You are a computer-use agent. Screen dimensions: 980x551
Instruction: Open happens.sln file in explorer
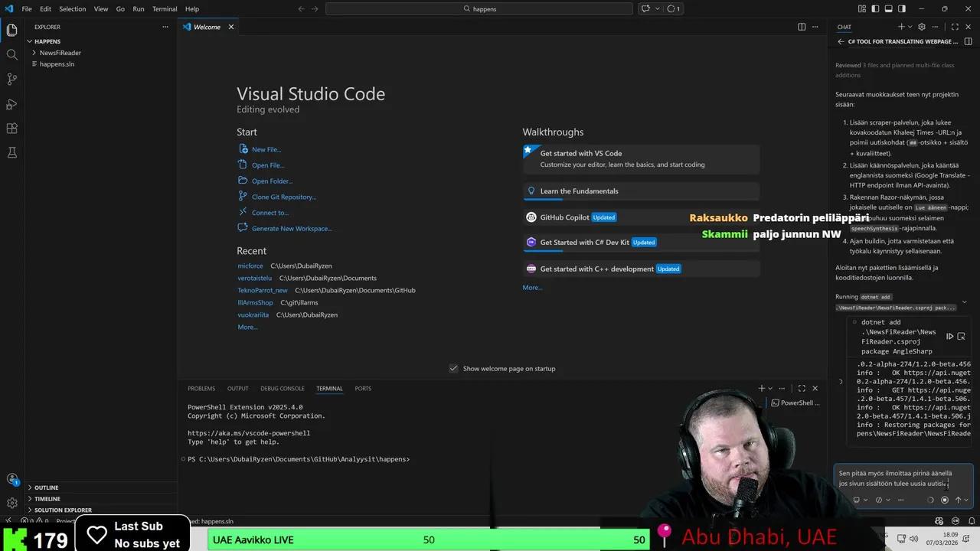[x=57, y=64]
